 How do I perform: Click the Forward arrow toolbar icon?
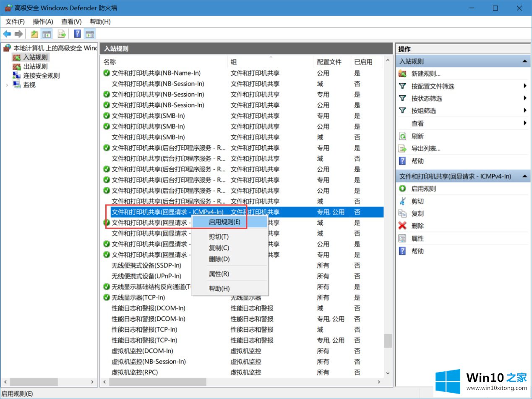coord(18,34)
